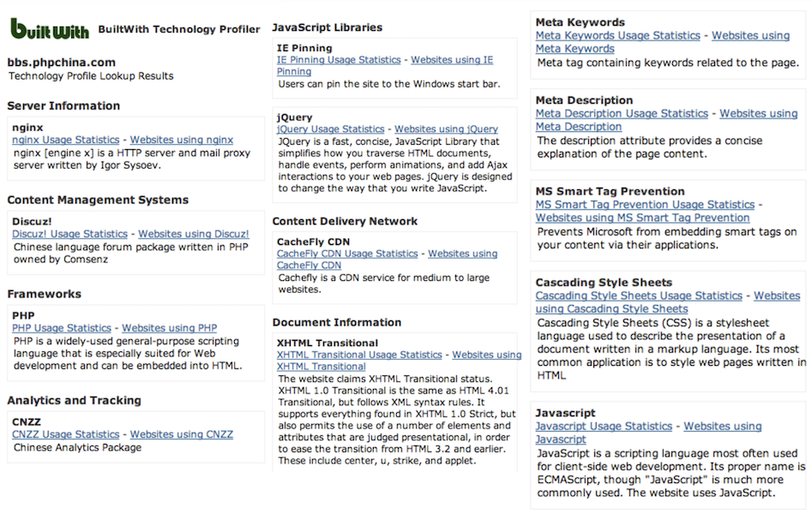Click CacheFly CDN Usage Statistics link
Viewport: 812px width, 514px height.
(x=347, y=254)
